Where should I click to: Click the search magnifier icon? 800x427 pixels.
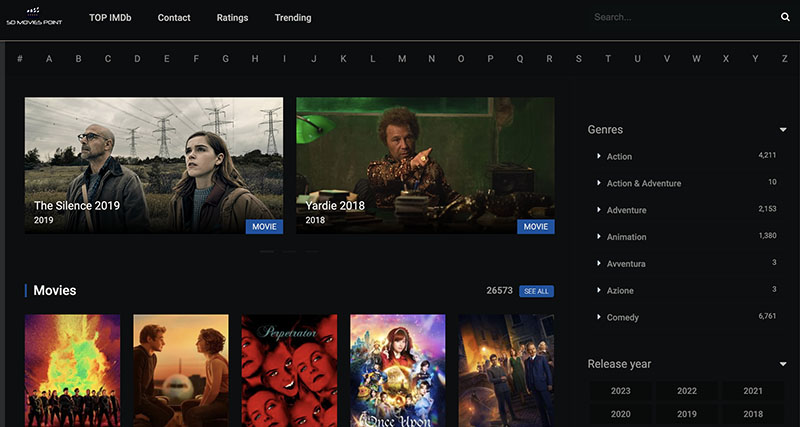click(785, 17)
